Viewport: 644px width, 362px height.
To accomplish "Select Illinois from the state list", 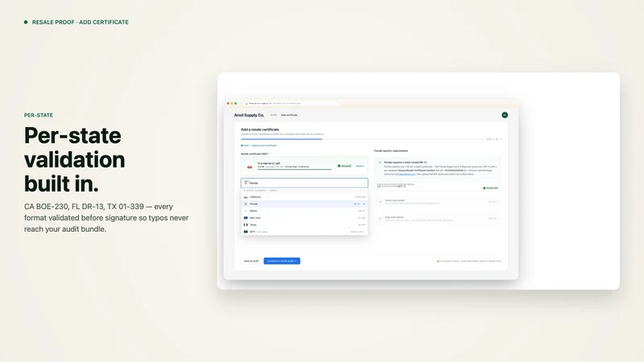I will [304, 211].
